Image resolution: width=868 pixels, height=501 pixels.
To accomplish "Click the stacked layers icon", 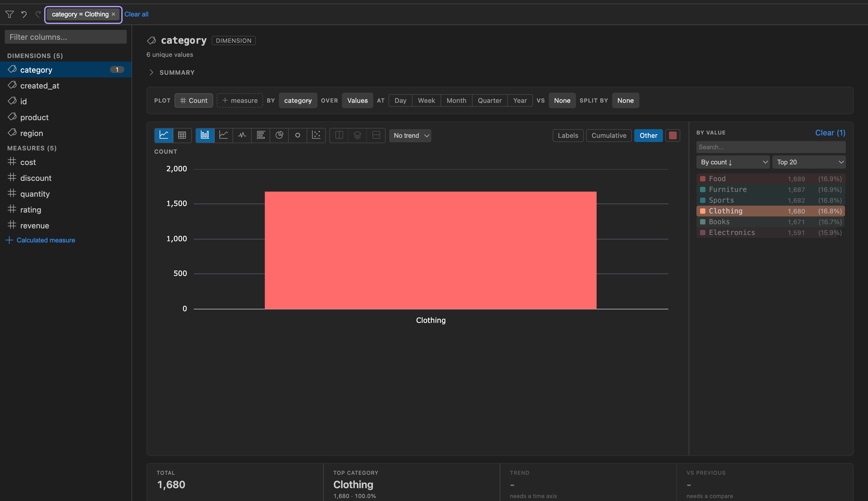I will click(357, 135).
